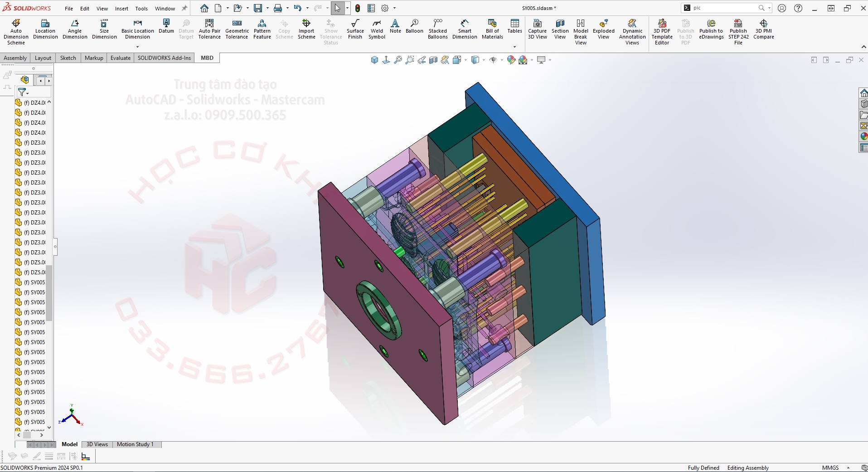Select the Location Dimension tool
This screenshot has height=472, width=868.
[45, 29]
